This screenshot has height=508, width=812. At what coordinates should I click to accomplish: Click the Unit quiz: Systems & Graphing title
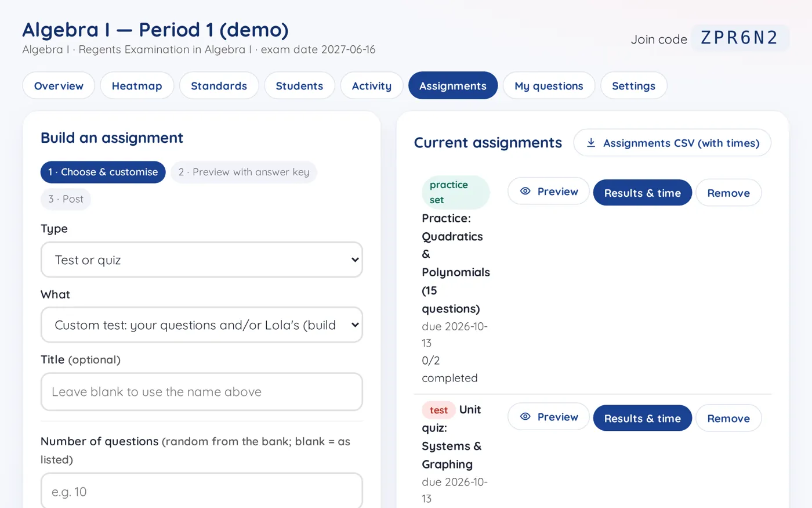(x=452, y=437)
